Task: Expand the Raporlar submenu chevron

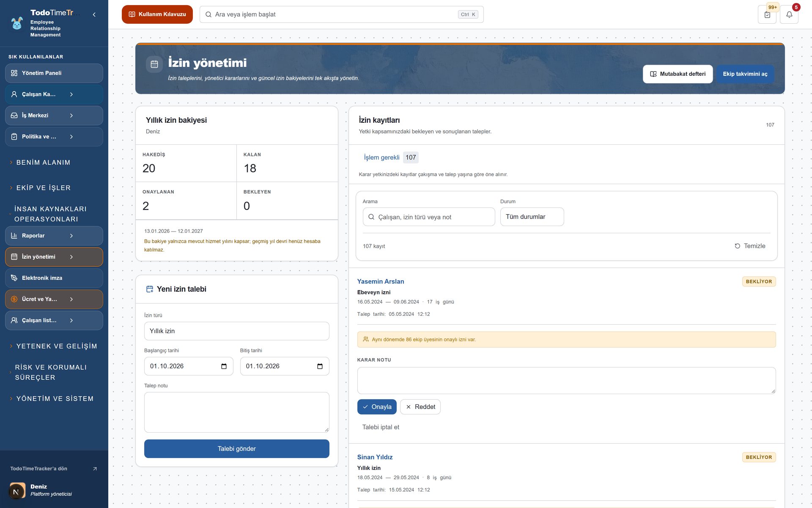Action: (71, 236)
